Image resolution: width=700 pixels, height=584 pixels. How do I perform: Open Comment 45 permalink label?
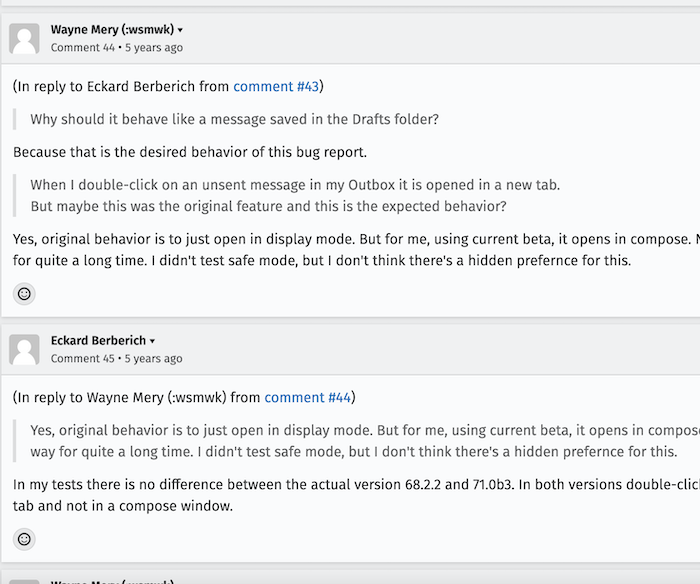83,359
